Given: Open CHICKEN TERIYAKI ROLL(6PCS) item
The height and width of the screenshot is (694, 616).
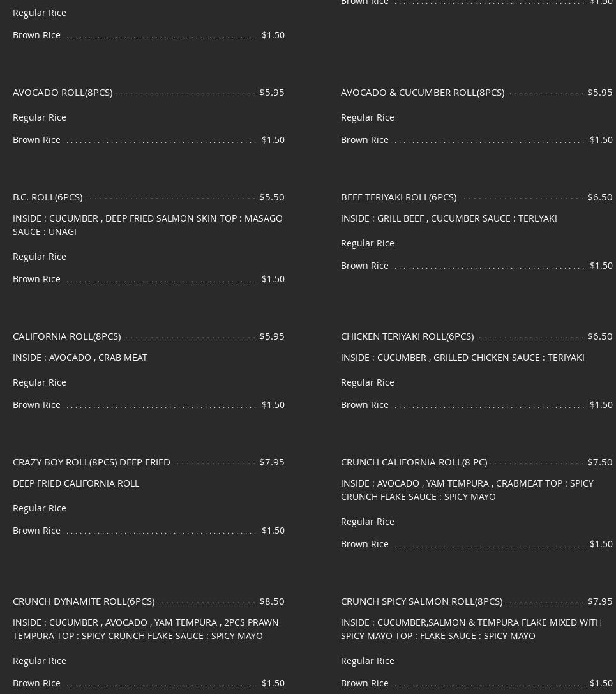Looking at the screenshot, I should pos(407,336).
